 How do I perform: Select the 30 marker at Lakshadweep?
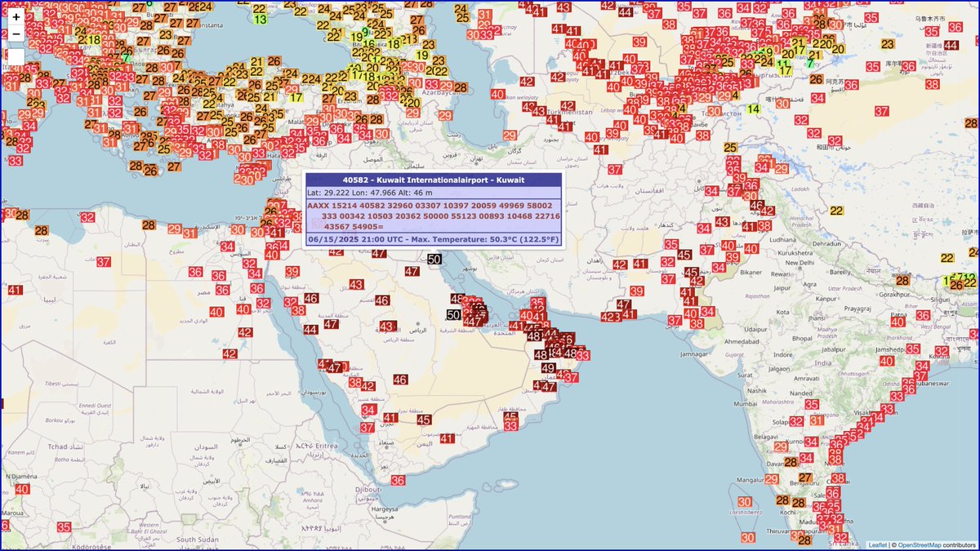745,502
